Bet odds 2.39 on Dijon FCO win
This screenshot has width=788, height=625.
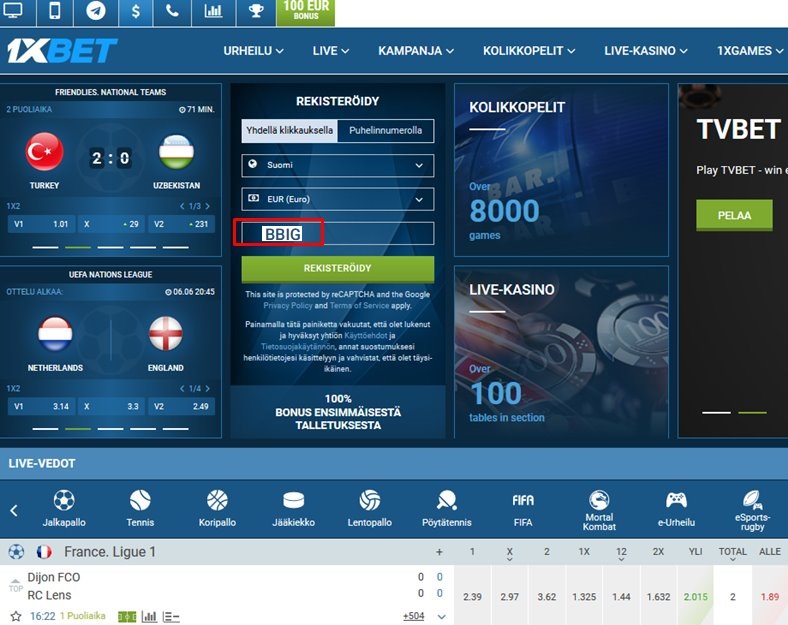coord(472,596)
